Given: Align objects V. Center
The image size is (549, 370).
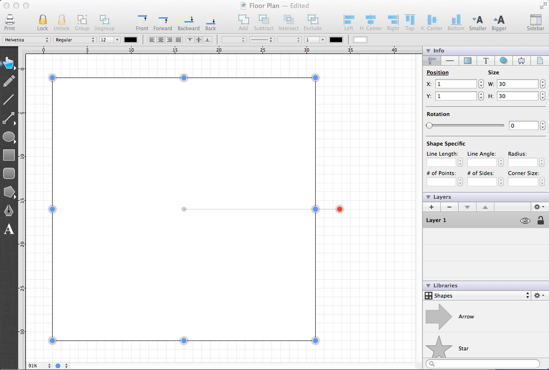Looking at the screenshot, I should (432, 22).
